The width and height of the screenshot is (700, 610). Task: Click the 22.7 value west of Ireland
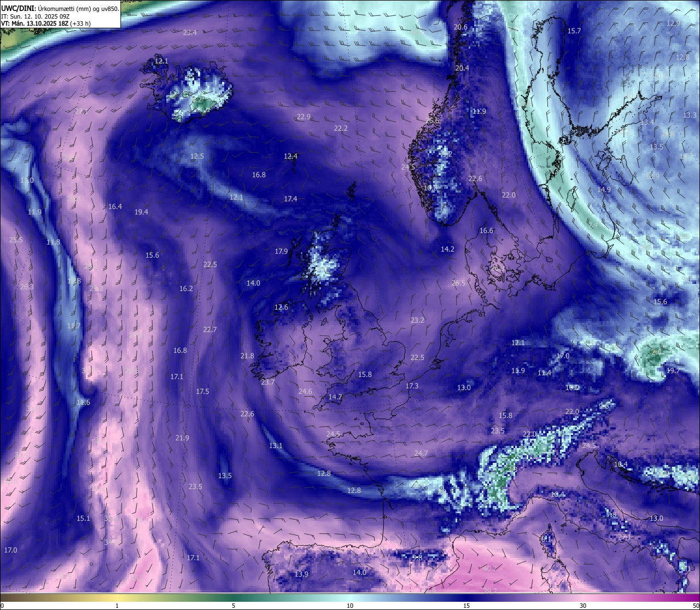coord(209,330)
